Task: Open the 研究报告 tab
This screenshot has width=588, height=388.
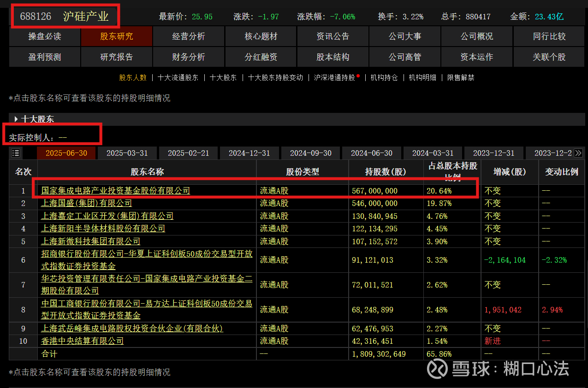Action: (117, 57)
